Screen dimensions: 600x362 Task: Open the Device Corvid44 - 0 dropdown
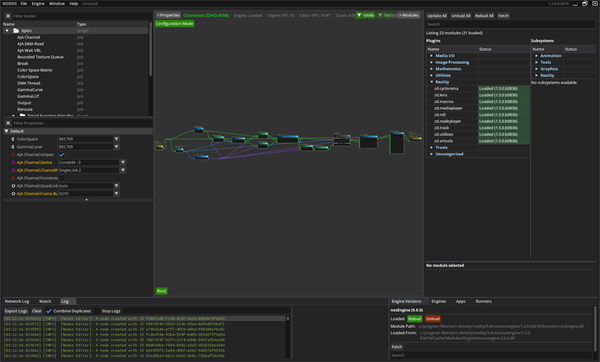point(123,163)
